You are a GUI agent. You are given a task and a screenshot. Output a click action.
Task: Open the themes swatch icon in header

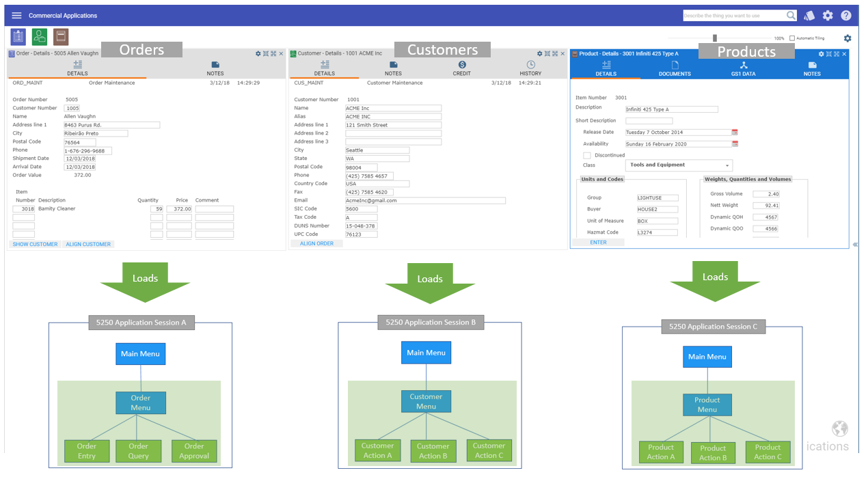809,16
